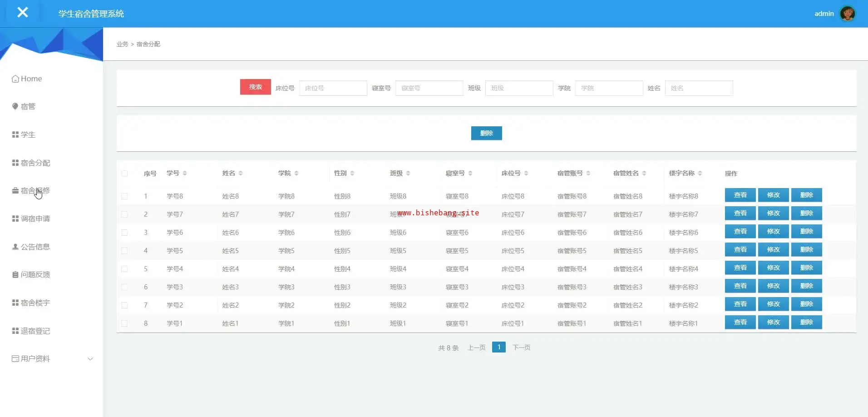Click the Home house icon in sidebar

(15, 79)
